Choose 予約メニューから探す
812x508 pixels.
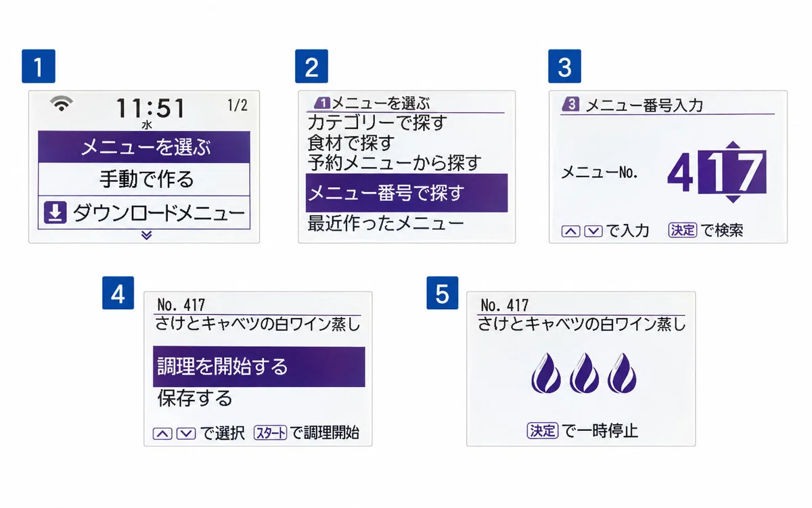(394, 163)
